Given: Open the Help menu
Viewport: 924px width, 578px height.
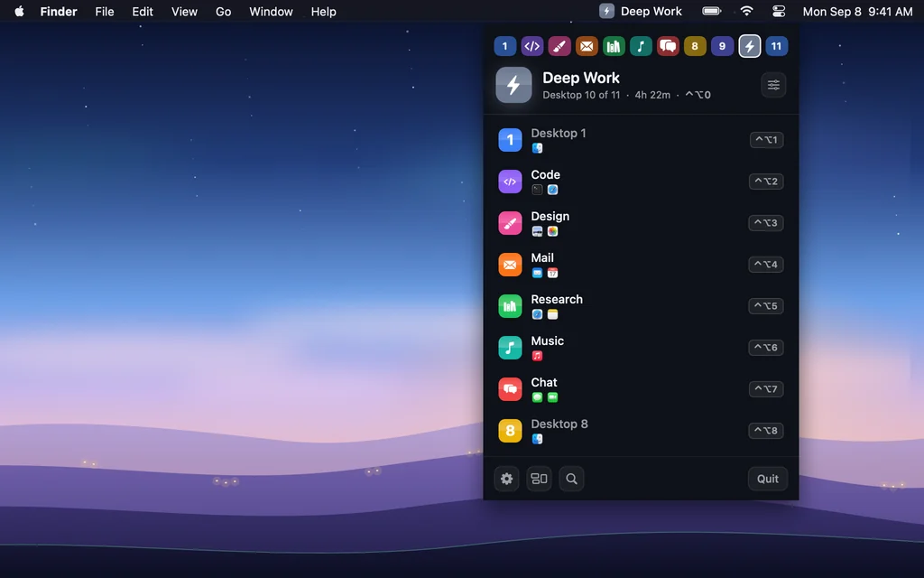Looking at the screenshot, I should pyautogui.click(x=324, y=11).
